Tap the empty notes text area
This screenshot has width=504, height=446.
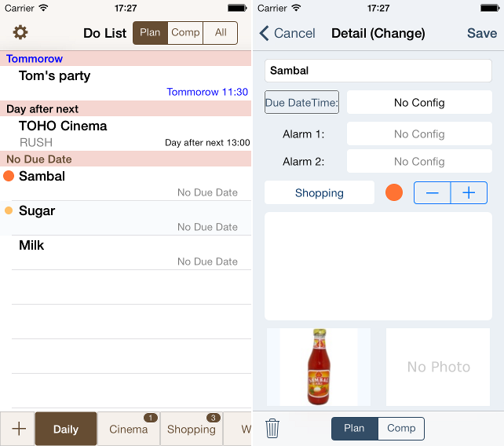point(378,266)
